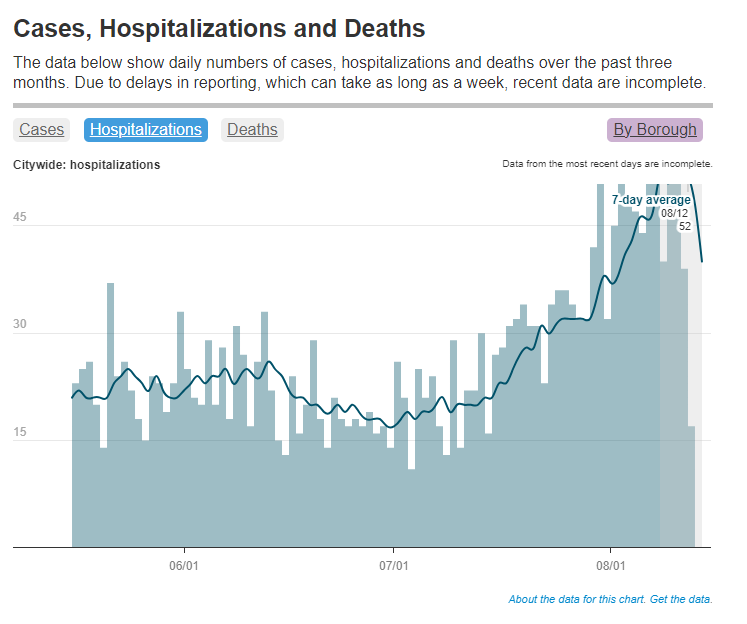Select the Hospitalizations tab
The width and height of the screenshot is (747, 624).
pos(146,130)
